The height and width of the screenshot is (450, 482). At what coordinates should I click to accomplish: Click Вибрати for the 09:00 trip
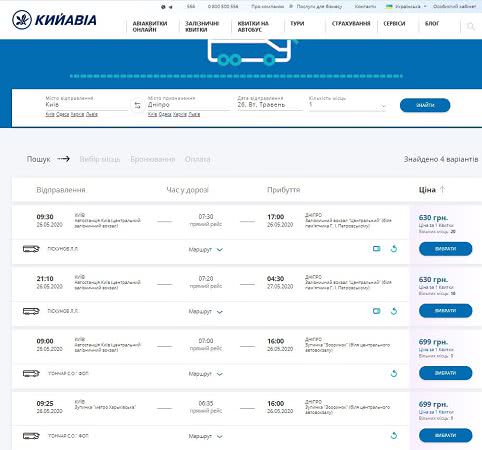tap(445, 373)
